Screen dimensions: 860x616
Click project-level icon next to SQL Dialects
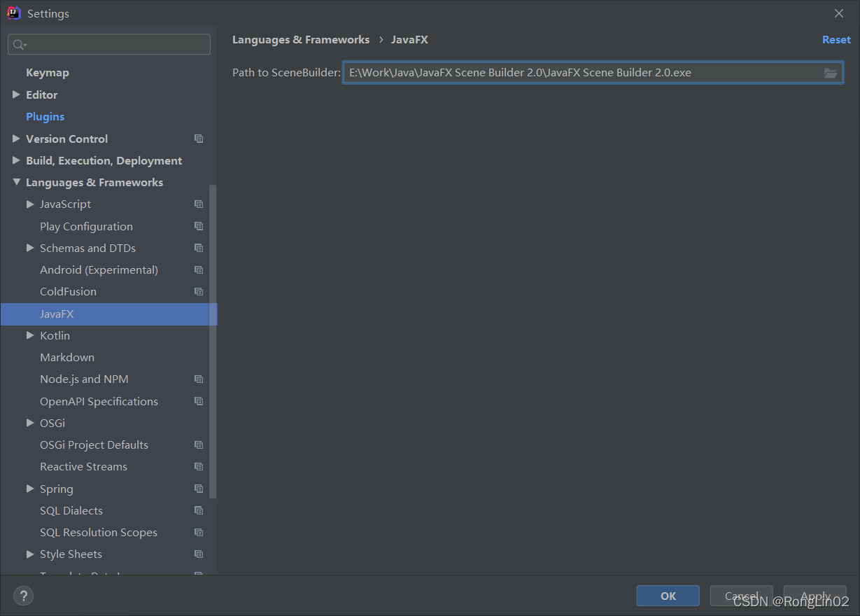point(199,510)
